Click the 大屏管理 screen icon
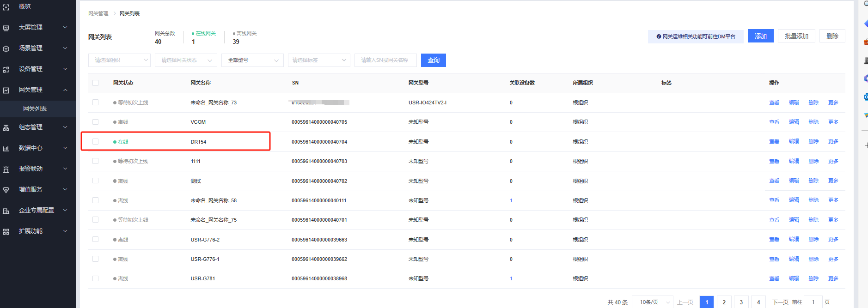868x308 pixels. coord(6,28)
